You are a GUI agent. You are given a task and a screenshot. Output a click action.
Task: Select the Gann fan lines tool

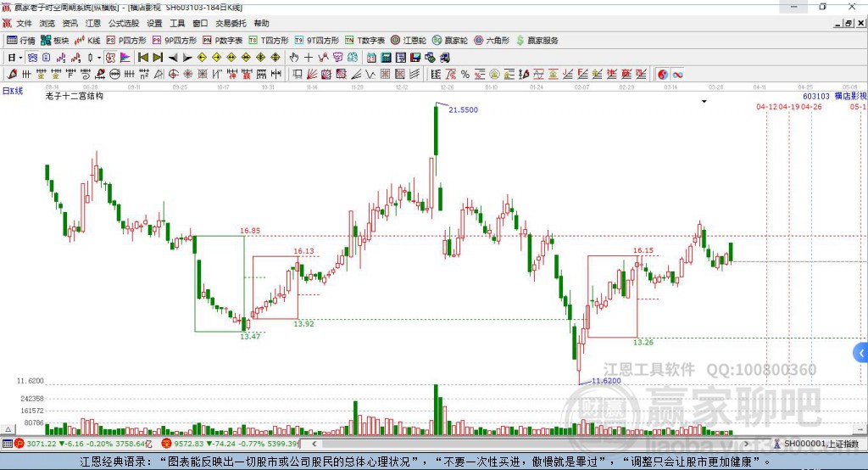(312, 75)
